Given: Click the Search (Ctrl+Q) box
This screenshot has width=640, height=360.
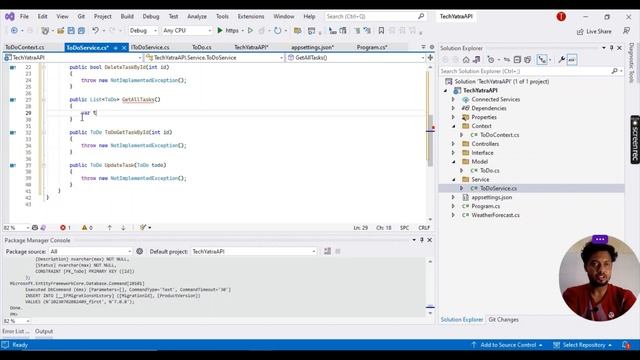Looking at the screenshot, I should click(x=375, y=17).
